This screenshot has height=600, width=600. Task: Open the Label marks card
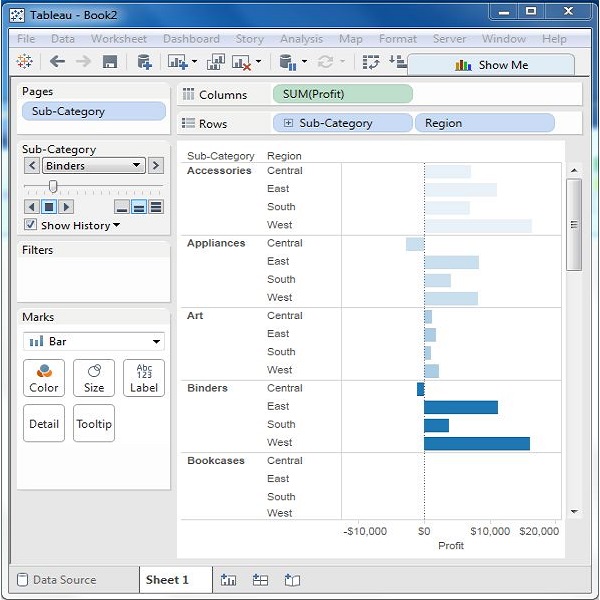[x=144, y=378]
